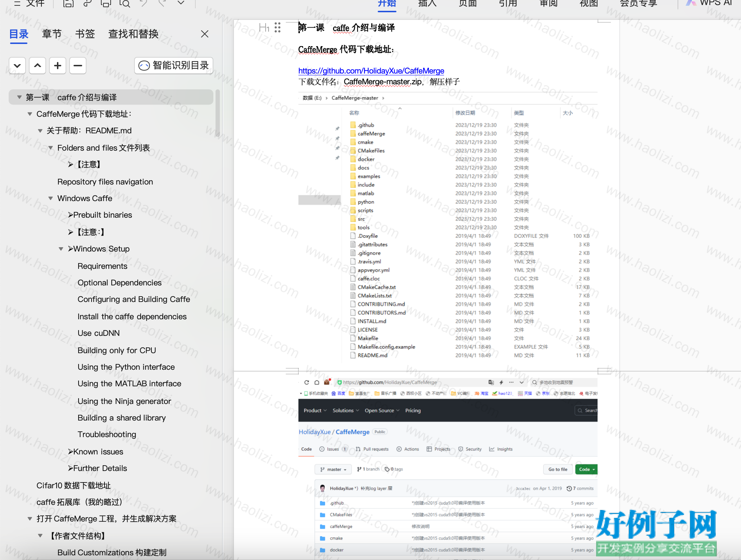Collapse the Windows Setup outline node
741x560 pixels.
(61, 249)
